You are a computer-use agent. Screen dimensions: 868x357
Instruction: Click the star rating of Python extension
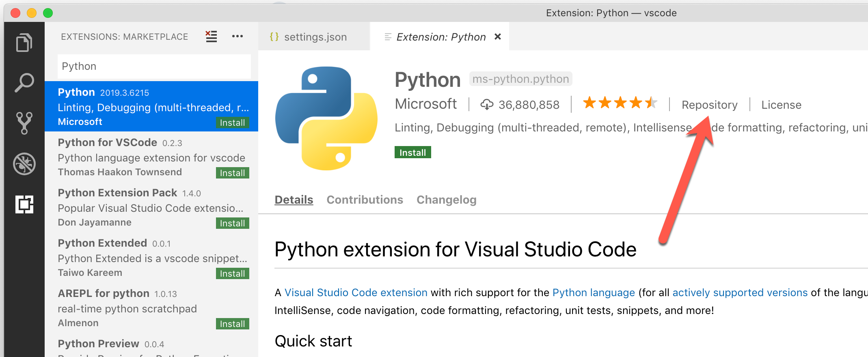pyautogui.click(x=620, y=103)
